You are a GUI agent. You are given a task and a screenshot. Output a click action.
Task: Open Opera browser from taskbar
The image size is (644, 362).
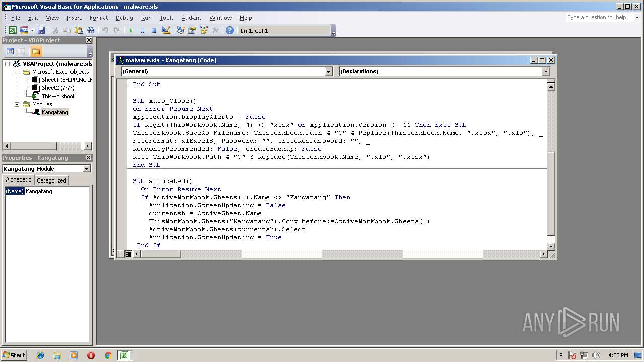(x=91, y=355)
